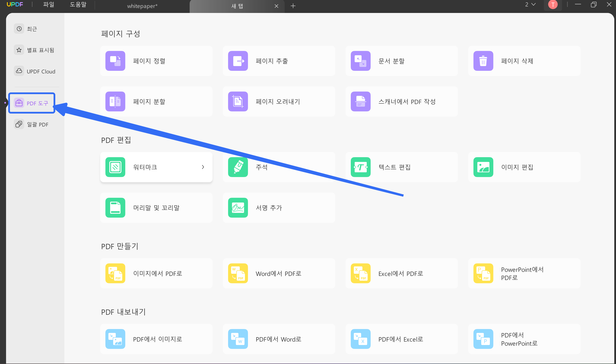Switch to the whitepaper* tab
Image resolution: width=616 pixels, height=364 pixels.
coord(142,6)
